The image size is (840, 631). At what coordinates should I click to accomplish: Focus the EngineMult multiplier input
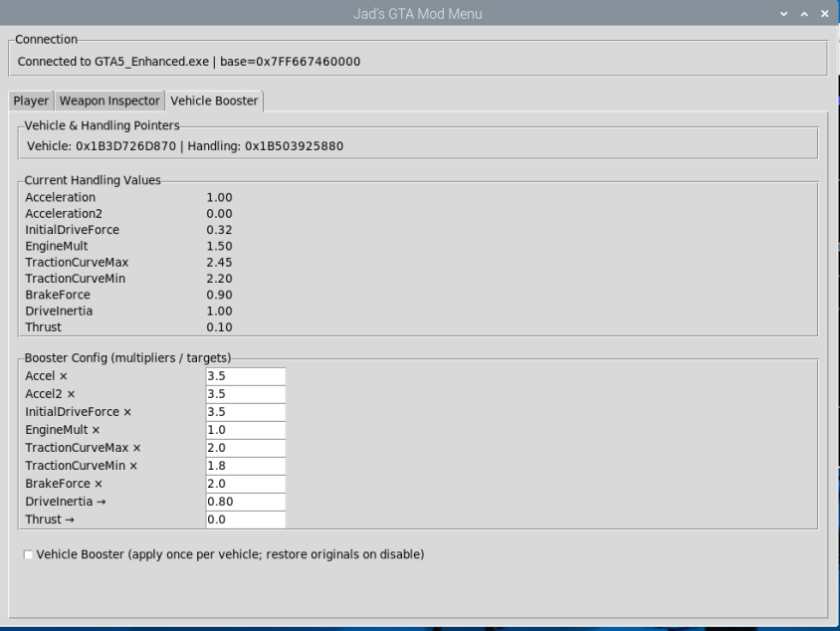246,430
